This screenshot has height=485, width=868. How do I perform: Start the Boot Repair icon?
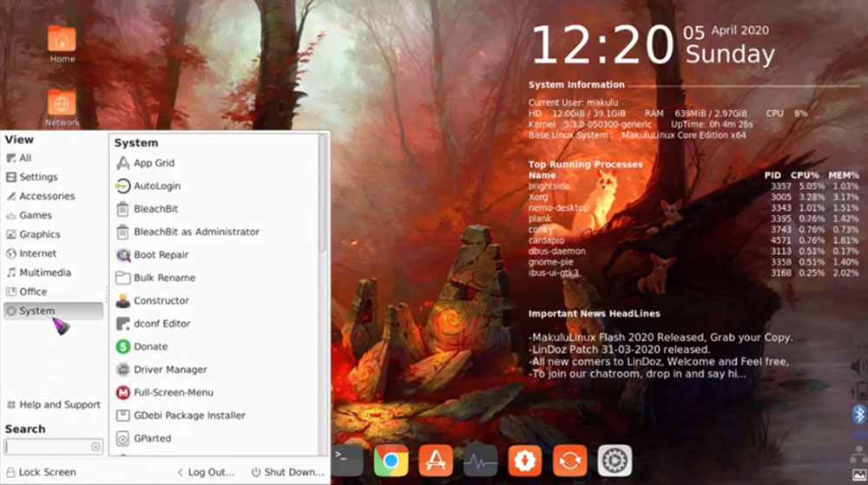[x=123, y=255]
